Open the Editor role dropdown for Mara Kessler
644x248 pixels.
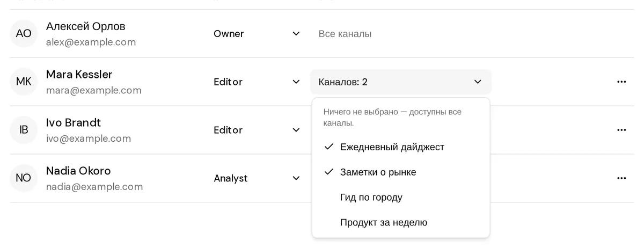pos(257,82)
